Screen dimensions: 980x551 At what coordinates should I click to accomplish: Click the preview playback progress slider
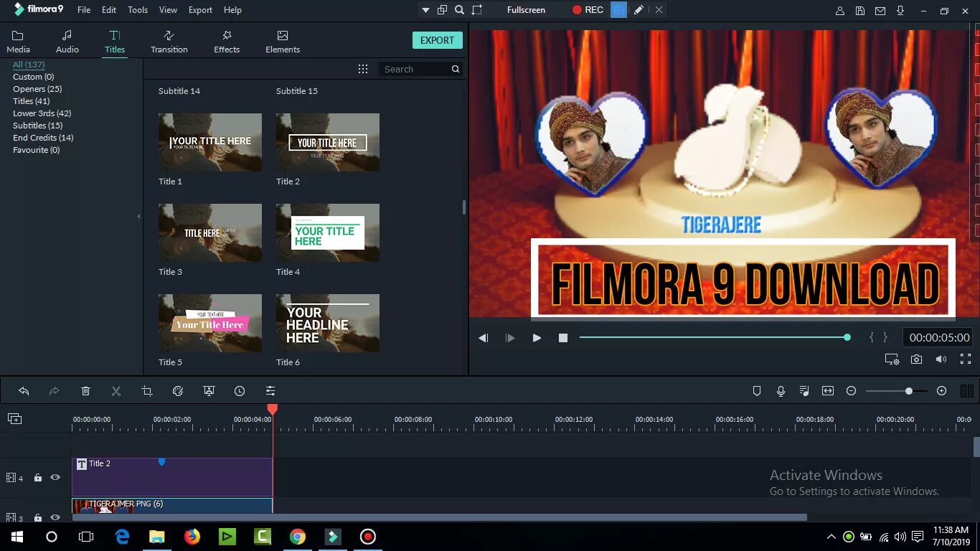(715, 337)
